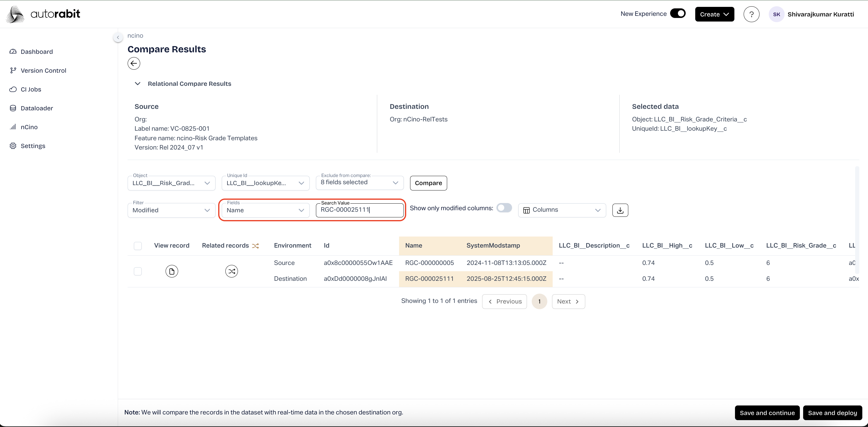Click the SK user avatar
The width and height of the screenshot is (868, 427).
pos(776,14)
